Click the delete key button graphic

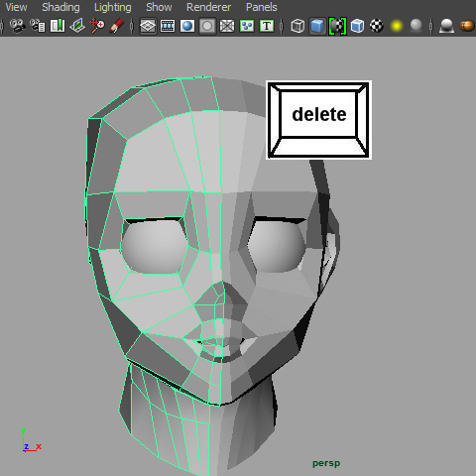[x=319, y=120]
